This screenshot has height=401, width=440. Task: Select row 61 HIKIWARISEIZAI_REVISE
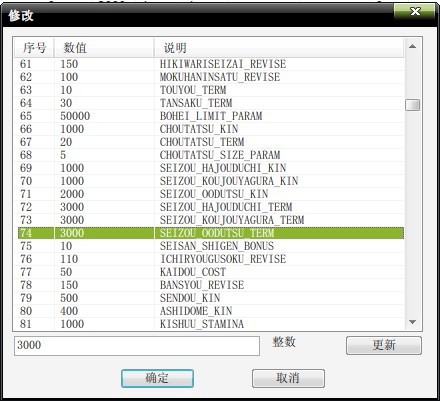tap(211, 64)
